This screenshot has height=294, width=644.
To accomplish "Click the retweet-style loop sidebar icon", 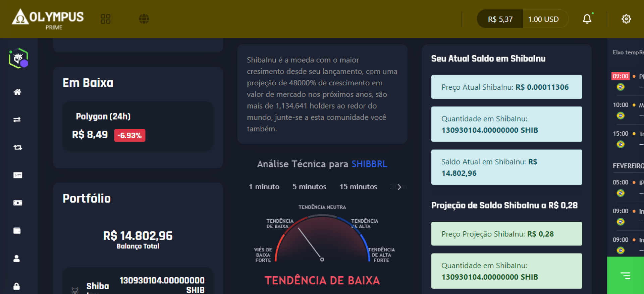I will [17, 147].
